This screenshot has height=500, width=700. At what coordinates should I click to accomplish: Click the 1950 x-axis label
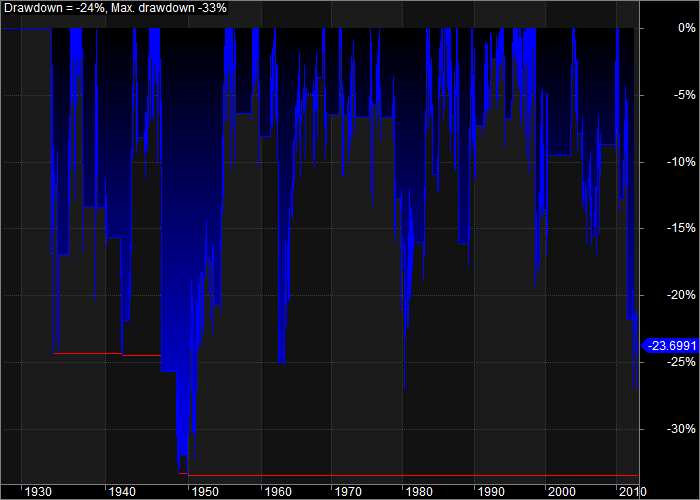coord(205,492)
